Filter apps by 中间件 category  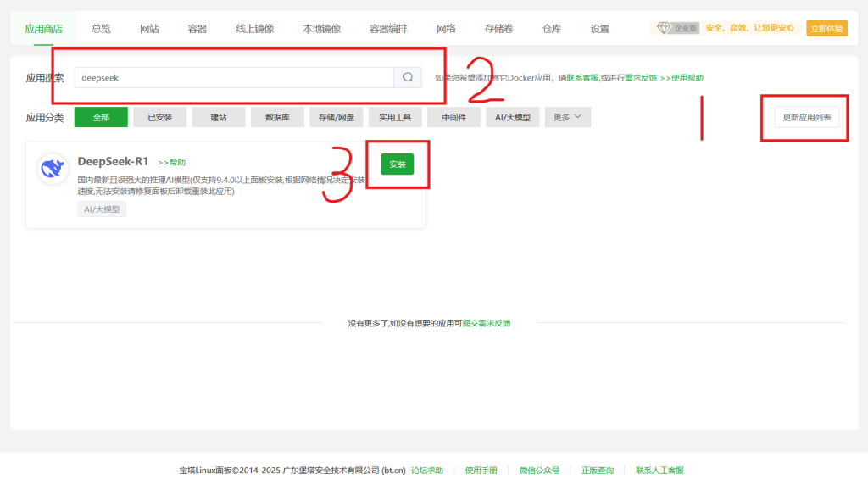pyautogui.click(x=454, y=117)
